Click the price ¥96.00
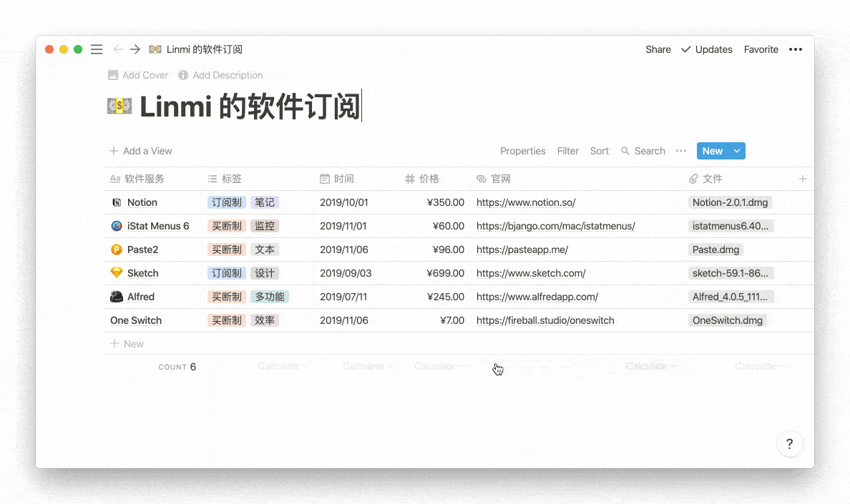The width and height of the screenshot is (850, 504). [449, 249]
